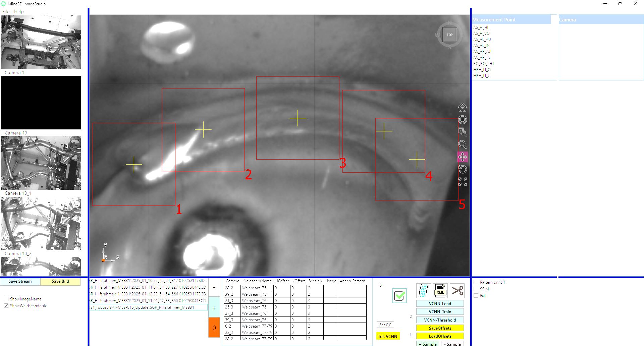This screenshot has width=644, height=346.
Task: Click the yellow SaveOffsets button
Action: coord(440,328)
